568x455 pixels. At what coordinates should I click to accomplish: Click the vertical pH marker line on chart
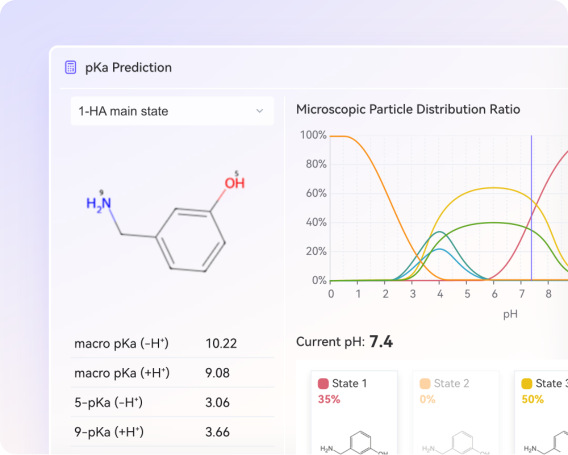[531, 208]
